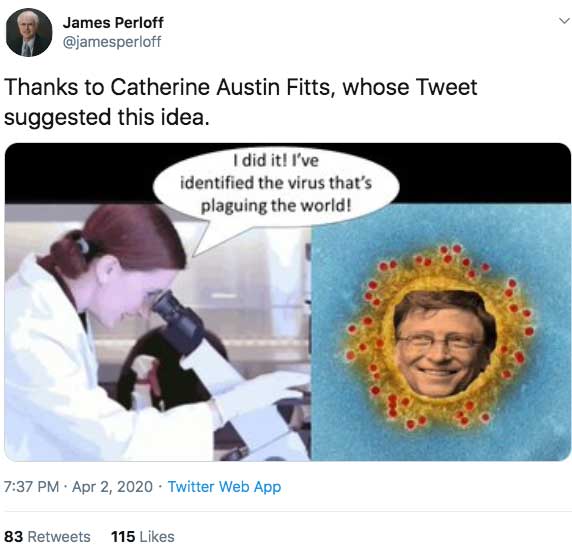Click the smiling face inside the virus

(444, 342)
